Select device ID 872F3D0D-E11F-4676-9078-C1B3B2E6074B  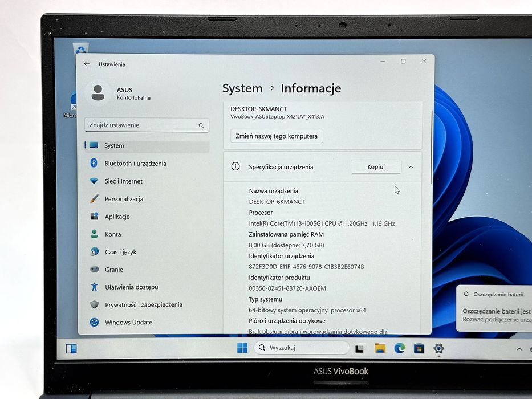click(x=306, y=267)
